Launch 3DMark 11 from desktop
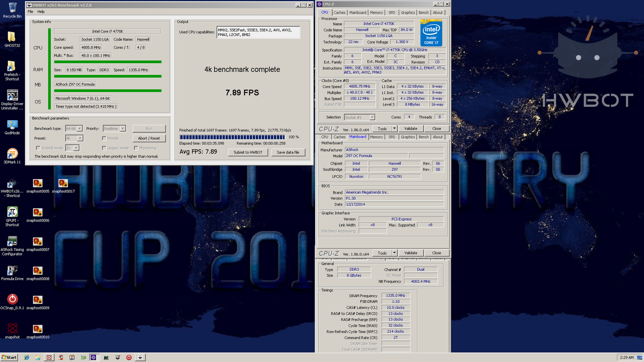Image resolution: width=644 pixels, height=362 pixels. (x=12, y=156)
